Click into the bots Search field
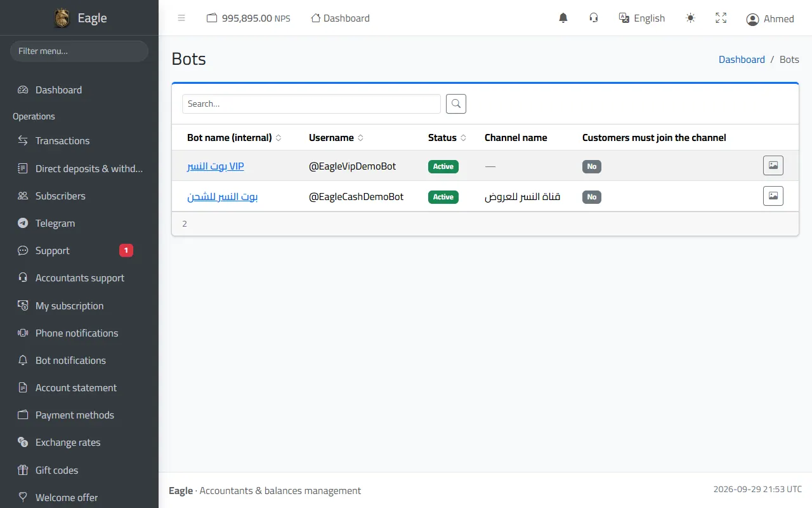This screenshot has width=812, height=508. [x=311, y=104]
